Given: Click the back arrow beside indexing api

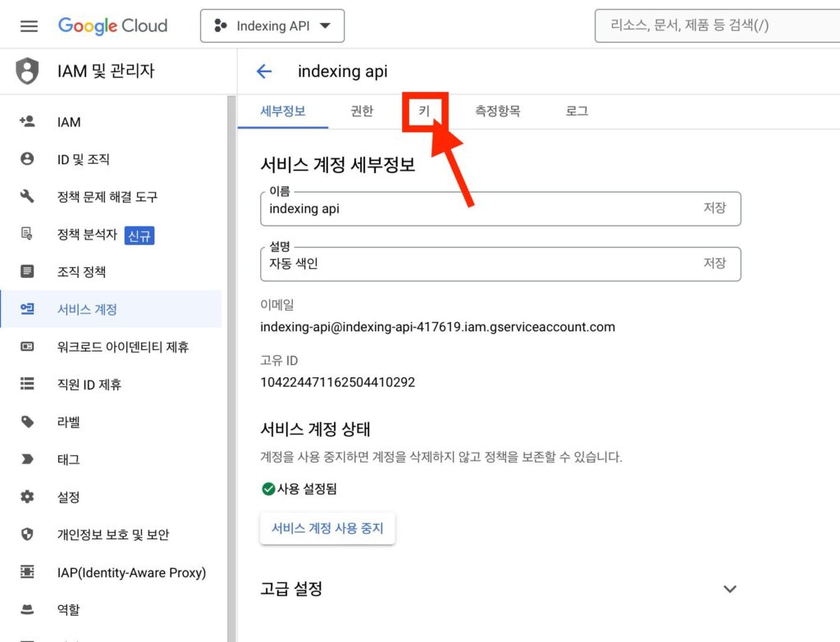Looking at the screenshot, I should coord(264,71).
